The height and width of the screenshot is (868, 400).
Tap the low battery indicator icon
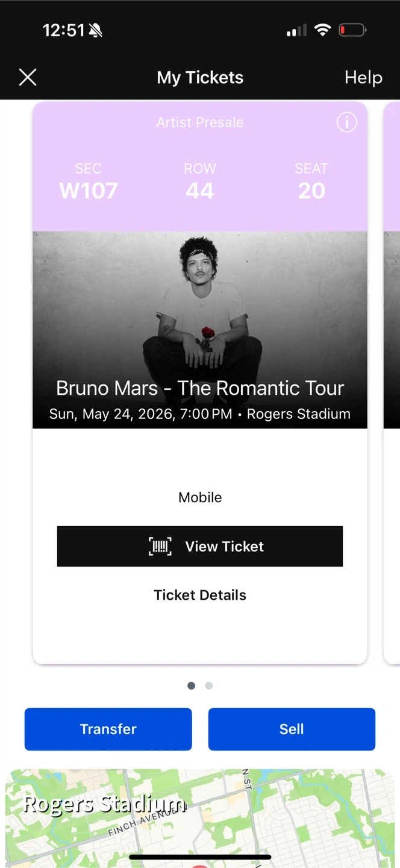352,30
